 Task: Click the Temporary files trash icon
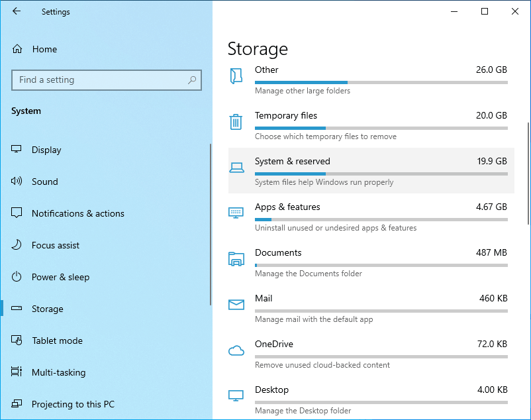coord(236,122)
